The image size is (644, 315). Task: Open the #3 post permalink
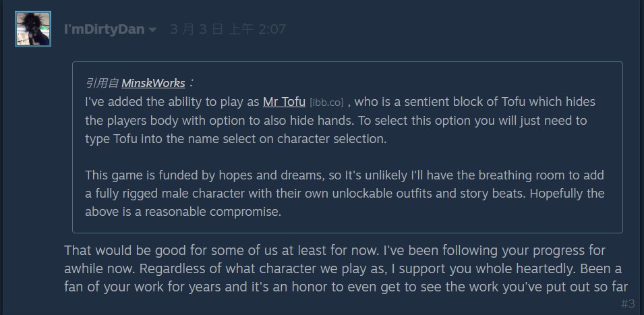pyautogui.click(x=627, y=304)
